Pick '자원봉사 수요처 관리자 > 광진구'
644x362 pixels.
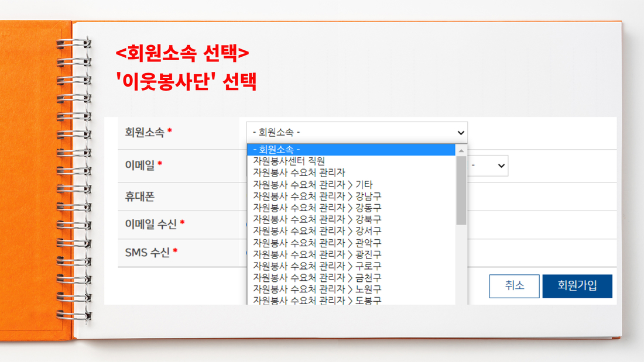click(351, 254)
